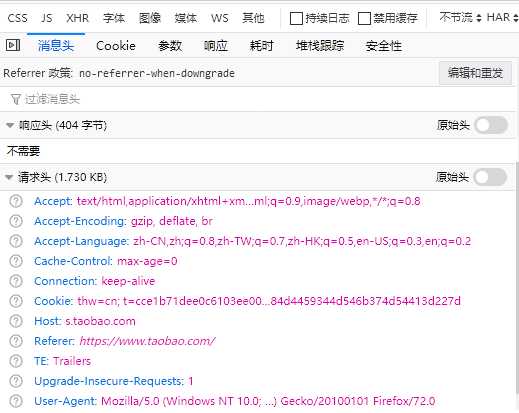Select the Accept value text/html,application/xhtml

[248, 201]
